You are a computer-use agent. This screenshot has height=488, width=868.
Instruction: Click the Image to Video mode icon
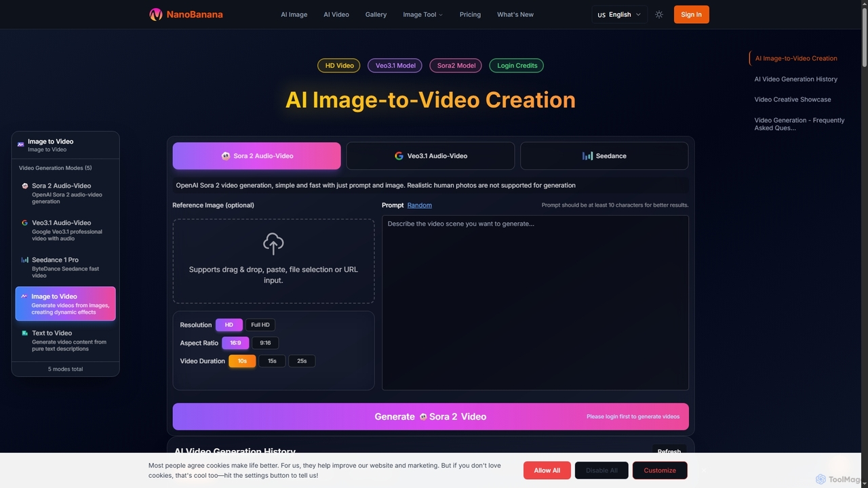coord(24,296)
